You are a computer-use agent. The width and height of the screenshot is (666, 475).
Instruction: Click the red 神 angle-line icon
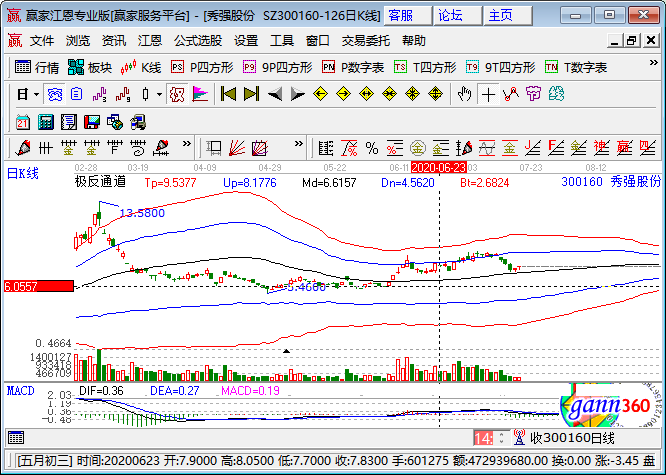point(601,148)
